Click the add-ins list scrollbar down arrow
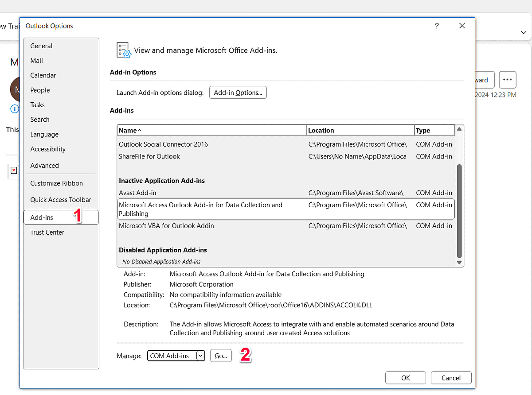Image resolution: width=532 pixels, height=395 pixels. tap(459, 262)
